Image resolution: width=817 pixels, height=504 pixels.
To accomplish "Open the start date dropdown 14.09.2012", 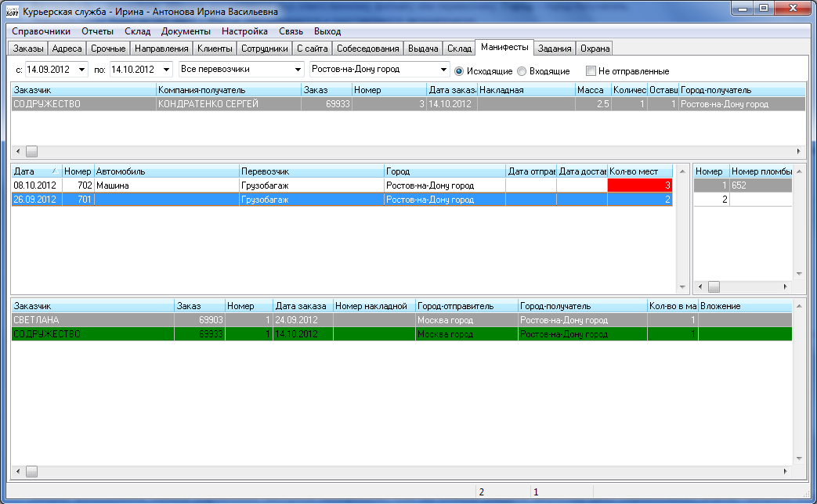I will point(81,69).
